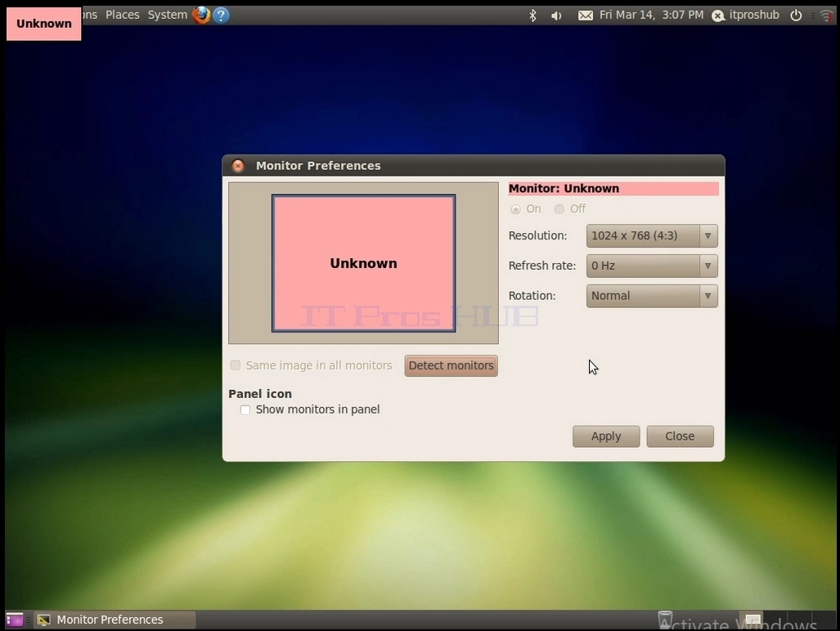
Task: Click the Detect monitors button
Action: tap(451, 365)
